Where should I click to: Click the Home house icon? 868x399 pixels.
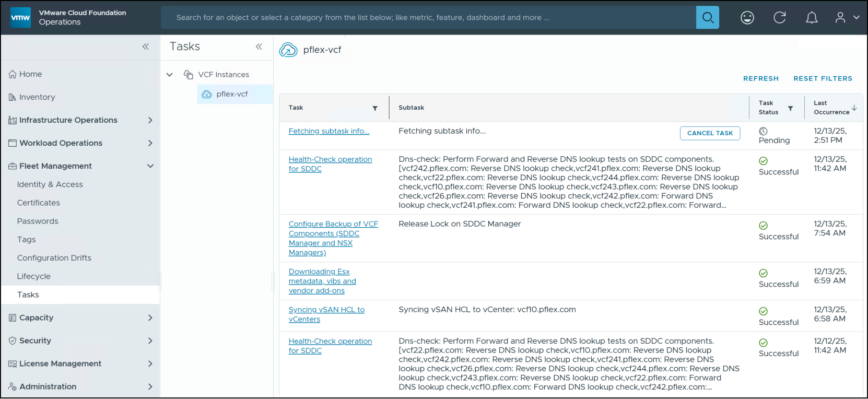13,74
